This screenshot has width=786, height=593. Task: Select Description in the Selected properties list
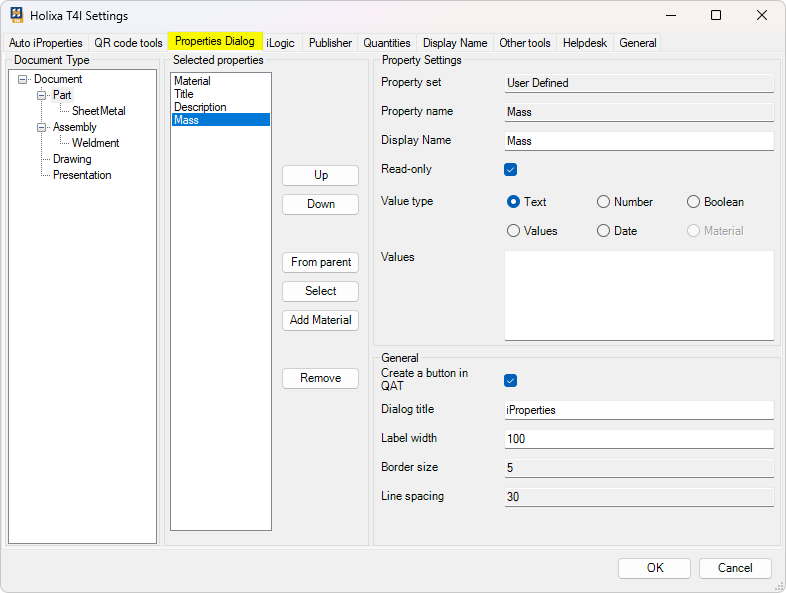[x=200, y=107]
